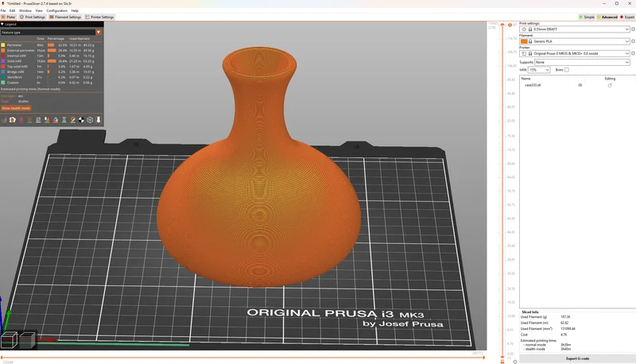The image size is (636, 364).
Task: Enable the Brim checkbox
Action: coord(567,70)
